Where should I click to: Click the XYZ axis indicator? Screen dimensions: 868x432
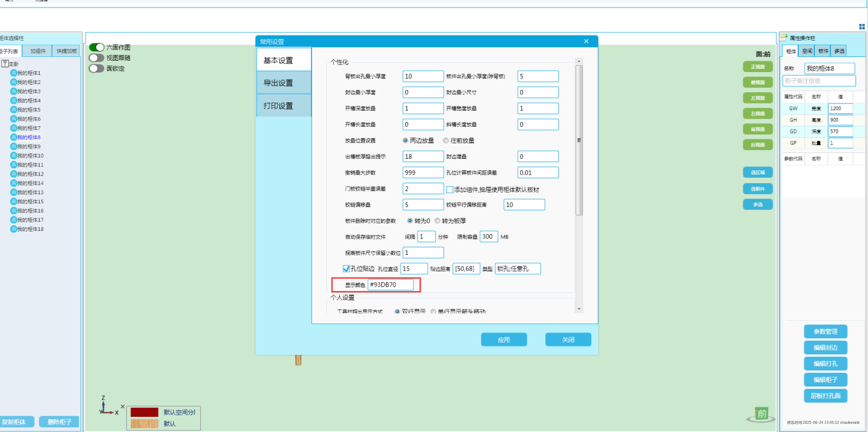[x=109, y=405]
